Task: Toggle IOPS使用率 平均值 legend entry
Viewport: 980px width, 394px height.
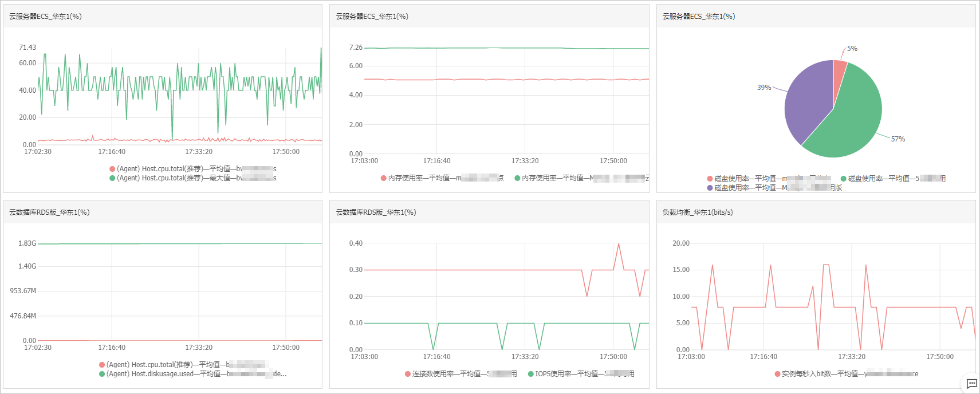Action: point(581,374)
